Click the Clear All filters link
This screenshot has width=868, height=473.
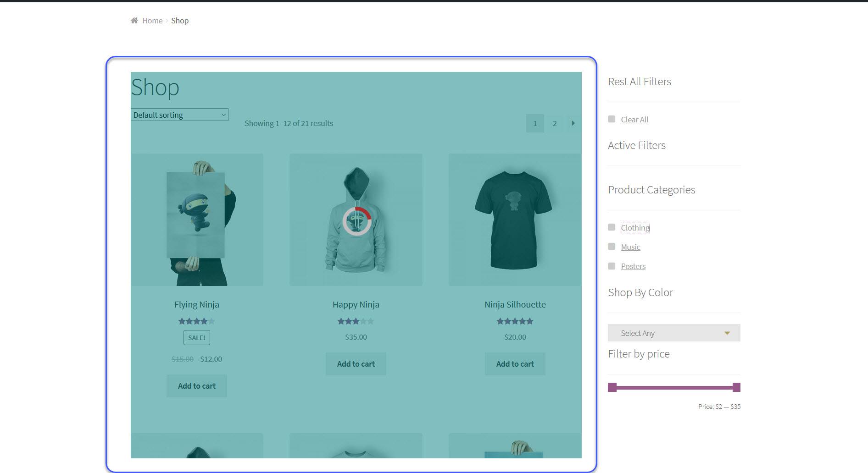point(634,119)
